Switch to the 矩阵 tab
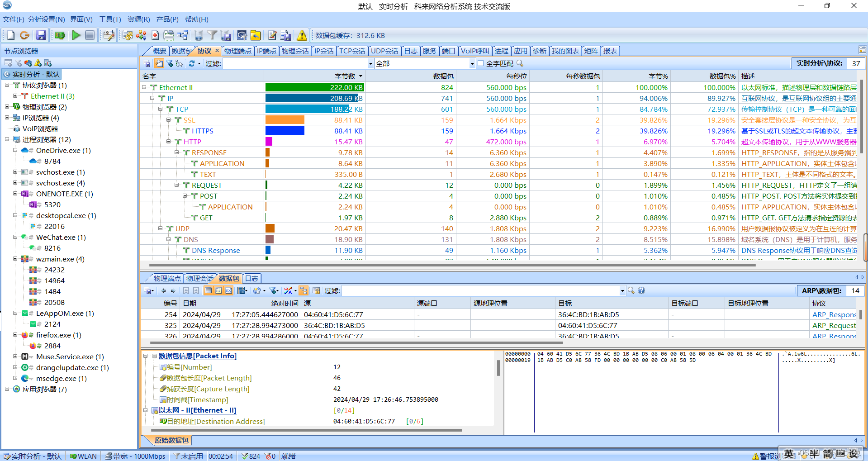Image resolution: width=868 pixels, height=461 pixels. coord(591,51)
